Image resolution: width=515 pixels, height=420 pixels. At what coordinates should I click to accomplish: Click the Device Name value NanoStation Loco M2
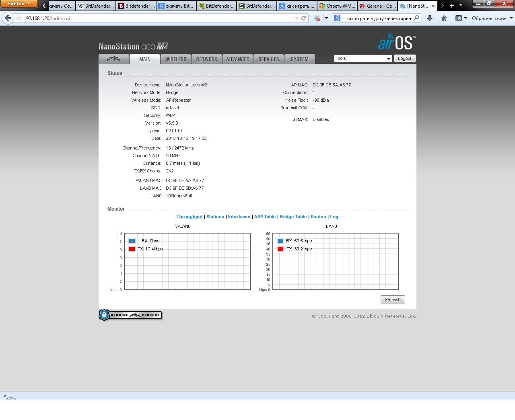pos(186,85)
